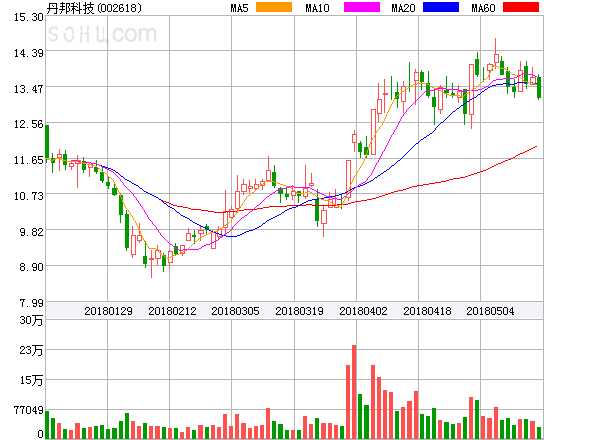Click the 30万 volume axis label
600x440 pixels.
[31, 320]
